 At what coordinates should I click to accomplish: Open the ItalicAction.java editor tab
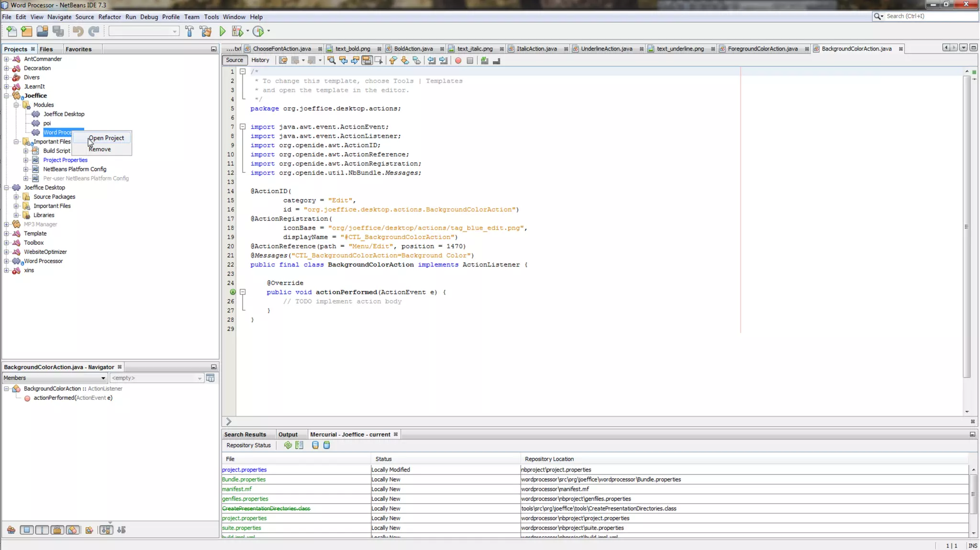tap(536, 49)
